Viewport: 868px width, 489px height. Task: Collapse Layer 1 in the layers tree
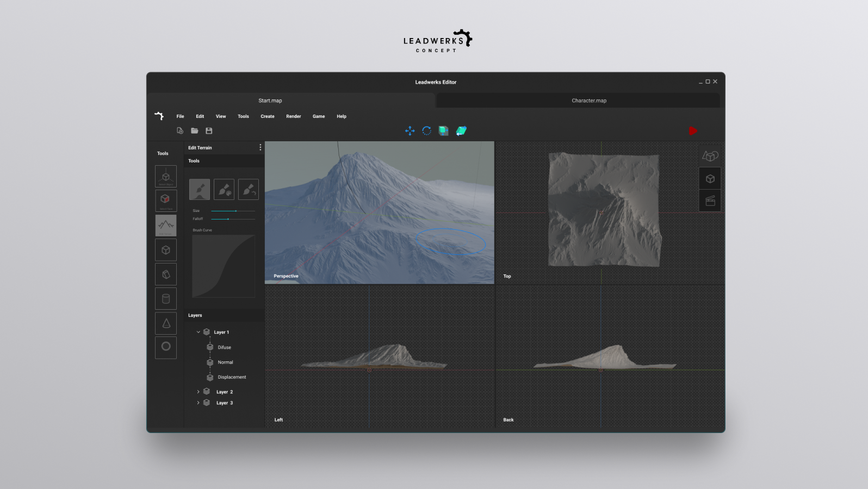tap(198, 332)
